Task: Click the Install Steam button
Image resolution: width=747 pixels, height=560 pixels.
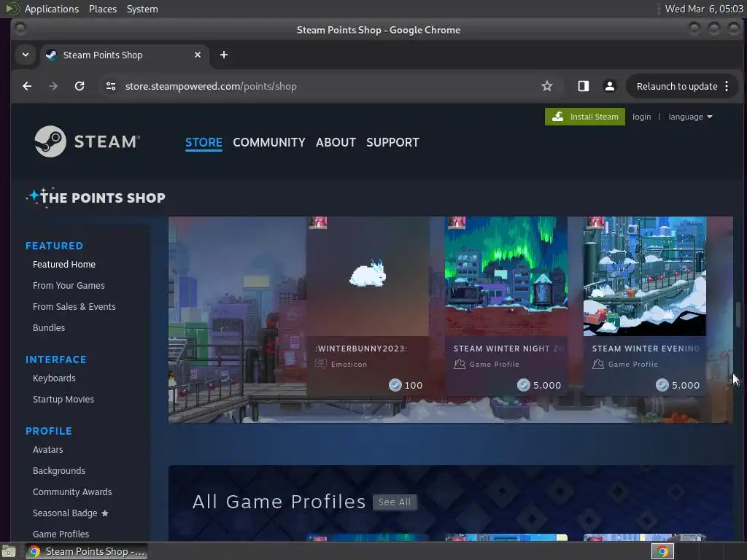Action: click(x=584, y=117)
